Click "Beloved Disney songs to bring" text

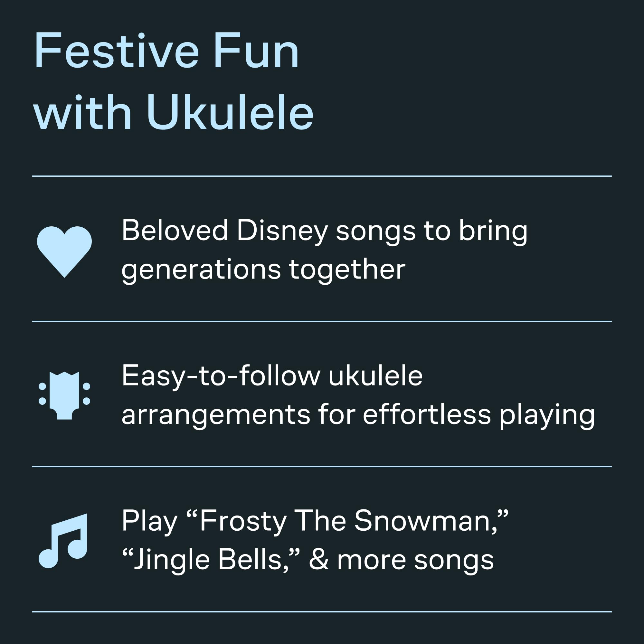[324, 231]
